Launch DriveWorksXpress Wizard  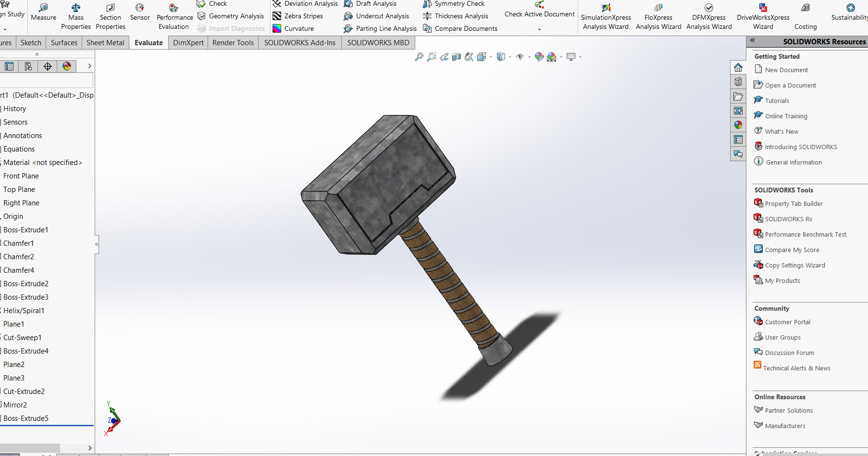[x=763, y=16]
